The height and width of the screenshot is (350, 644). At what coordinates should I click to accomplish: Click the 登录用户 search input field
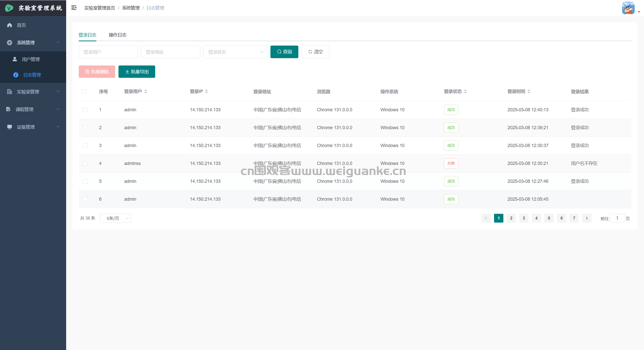pyautogui.click(x=108, y=52)
